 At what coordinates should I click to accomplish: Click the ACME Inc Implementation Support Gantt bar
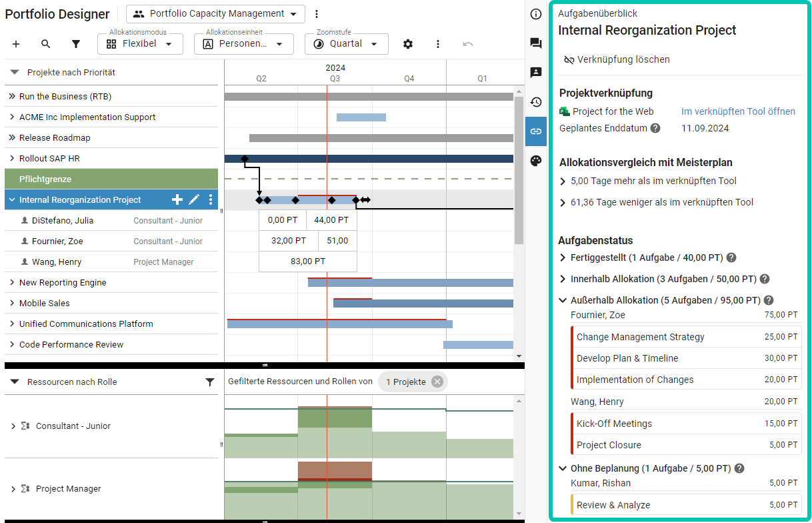pyautogui.click(x=361, y=117)
